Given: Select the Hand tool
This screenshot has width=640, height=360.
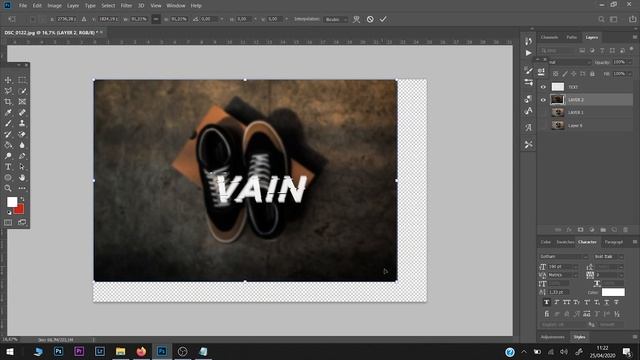Looking at the screenshot, I should coord(22,178).
